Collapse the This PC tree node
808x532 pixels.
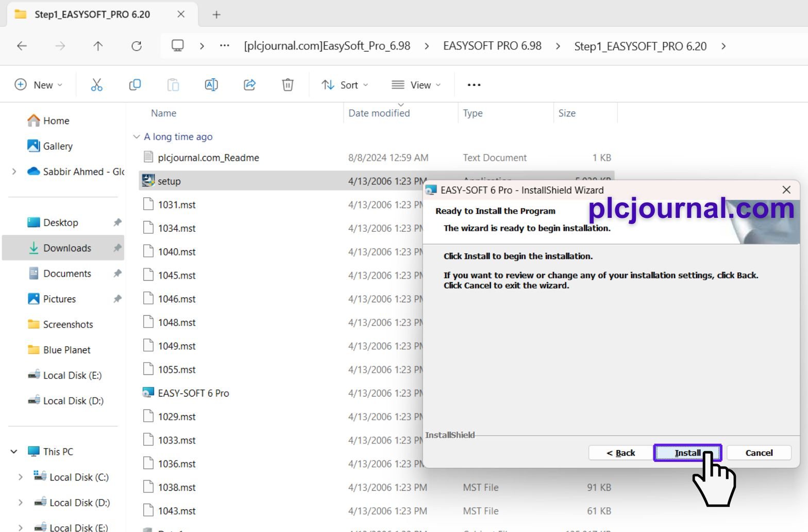[14, 452]
